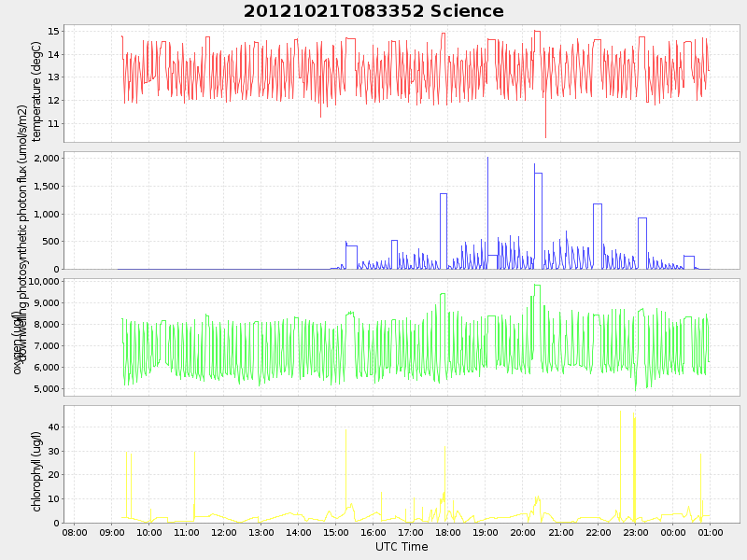Click the 13:00 time tick label
Image resolution: width=747 pixels, height=560 pixels.
[261, 532]
